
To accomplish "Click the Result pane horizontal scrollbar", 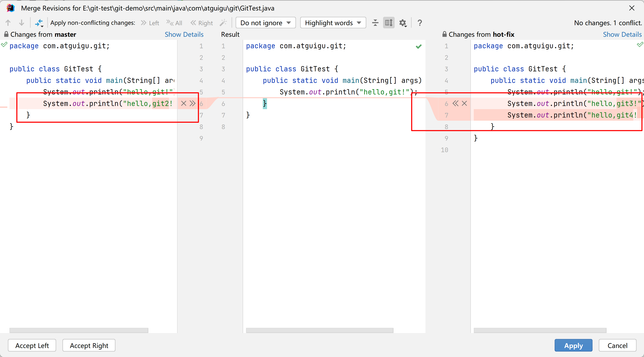I will pyautogui.click(x=319, y=330).
